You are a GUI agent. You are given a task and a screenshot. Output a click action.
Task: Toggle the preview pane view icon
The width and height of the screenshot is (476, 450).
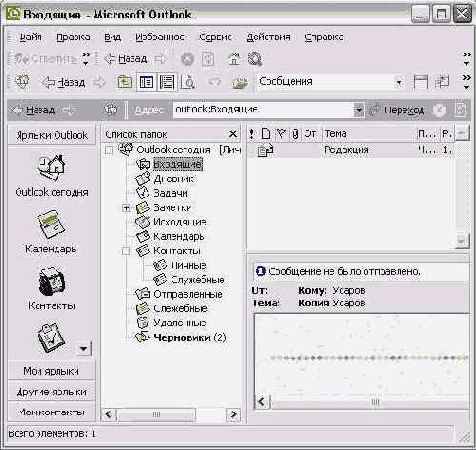click(x=167, y=82)
